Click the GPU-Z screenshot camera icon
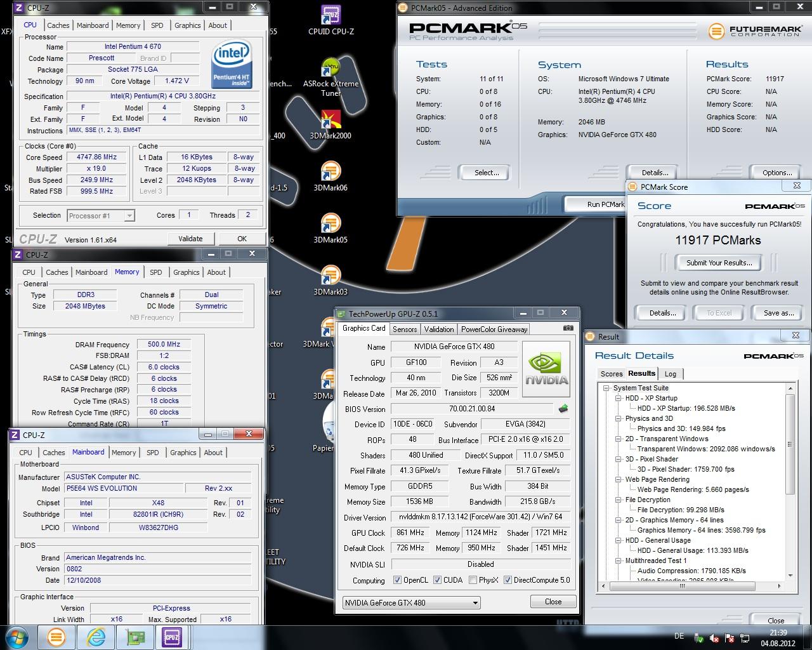Viewport: 812px width, 650px height. (x=568, y=328)
